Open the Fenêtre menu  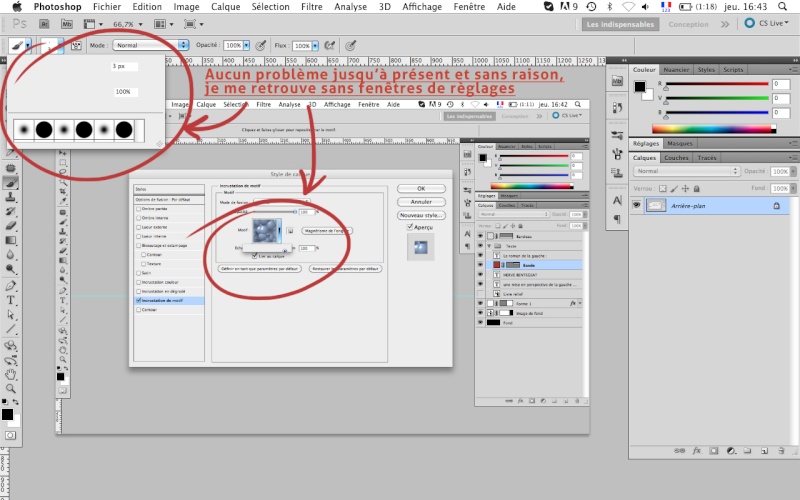(x=469, y=7)
